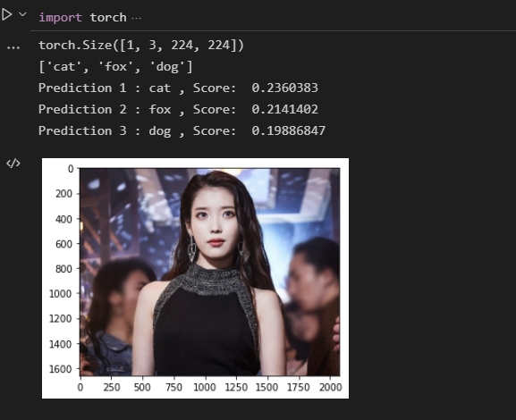
Task: Click the score value 0.19886847
Action: pos(289,130)
